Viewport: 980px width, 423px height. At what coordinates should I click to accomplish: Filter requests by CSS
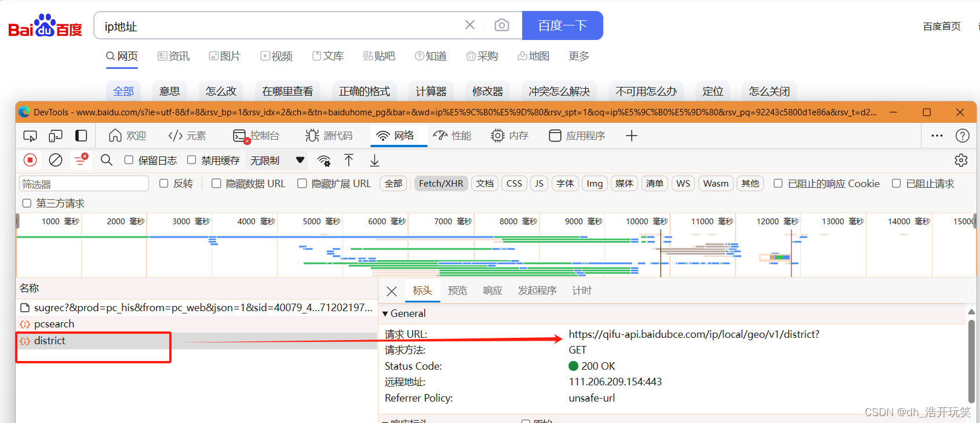coord(514,184)
